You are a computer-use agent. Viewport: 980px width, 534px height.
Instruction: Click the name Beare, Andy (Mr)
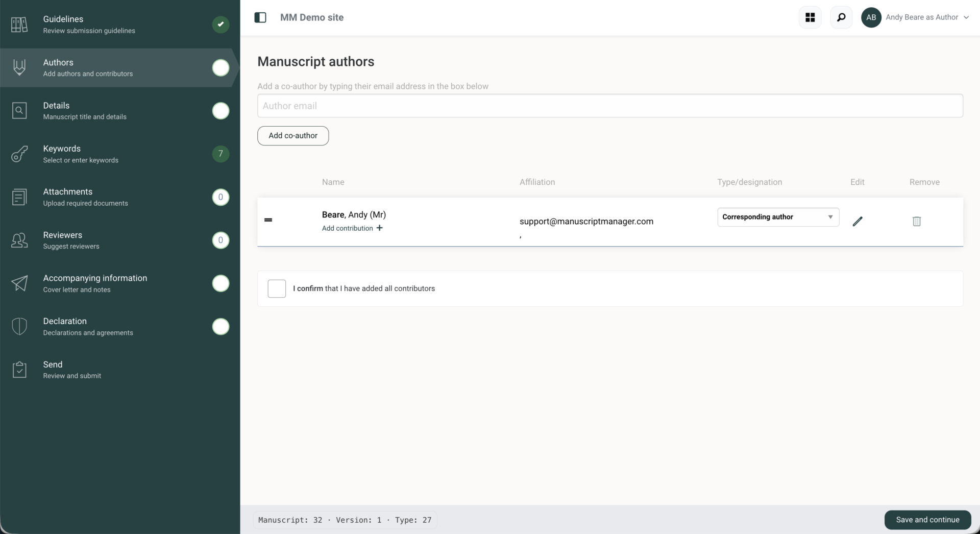(354, 214)
